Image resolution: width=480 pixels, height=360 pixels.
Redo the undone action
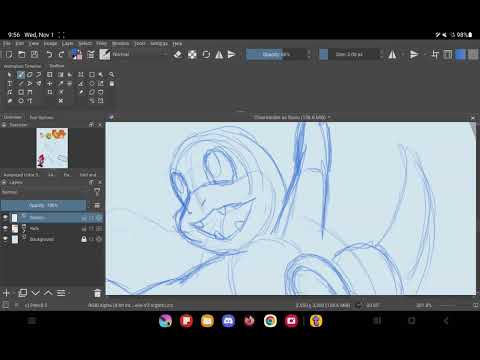point(61,54)
